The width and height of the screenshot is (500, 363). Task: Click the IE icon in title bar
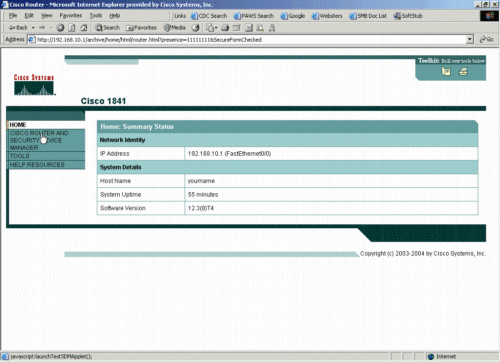click(5, 5)
